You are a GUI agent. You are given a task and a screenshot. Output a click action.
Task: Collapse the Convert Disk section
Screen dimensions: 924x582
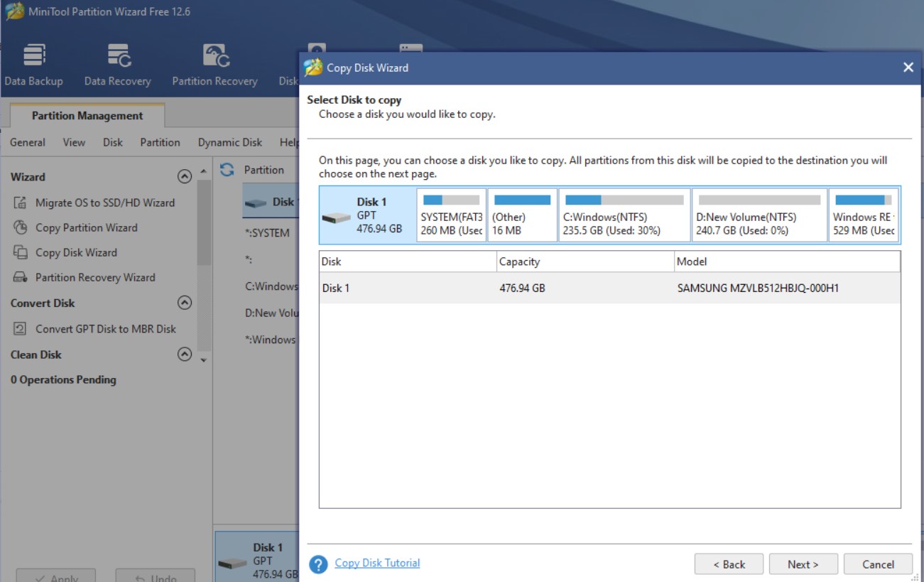(x=185, y=303)
